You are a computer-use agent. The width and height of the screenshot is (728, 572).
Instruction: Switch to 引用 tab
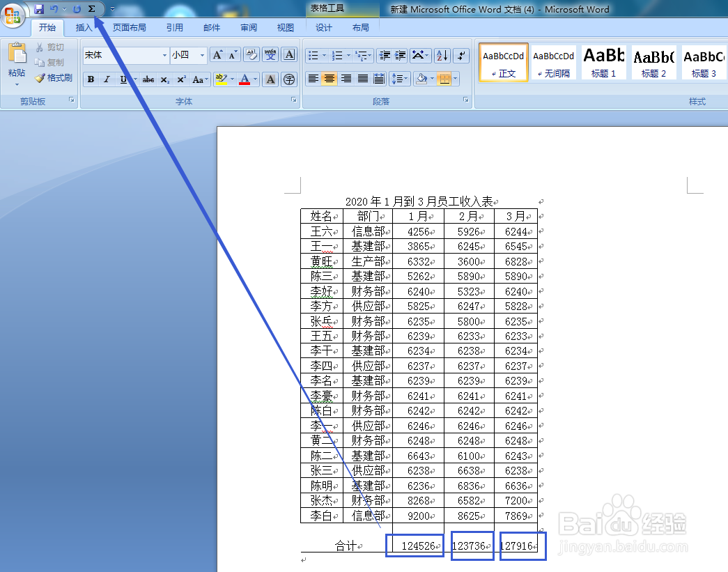pos(175,28)
